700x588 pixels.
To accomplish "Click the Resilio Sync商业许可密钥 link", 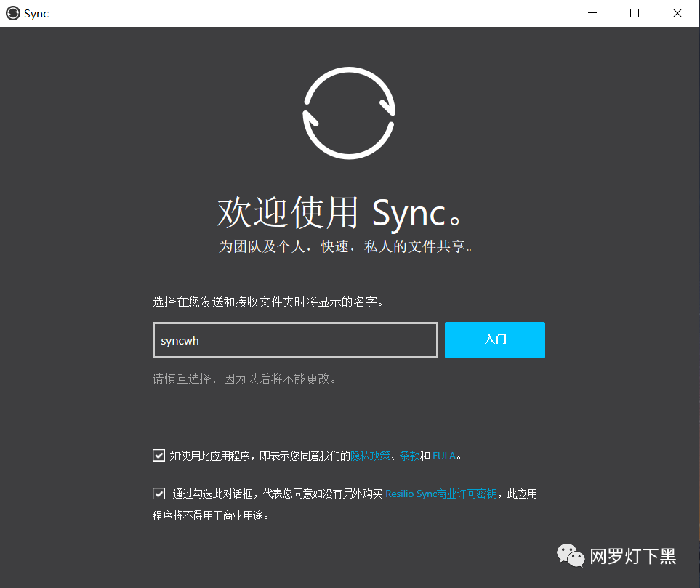I will [442, 494].
